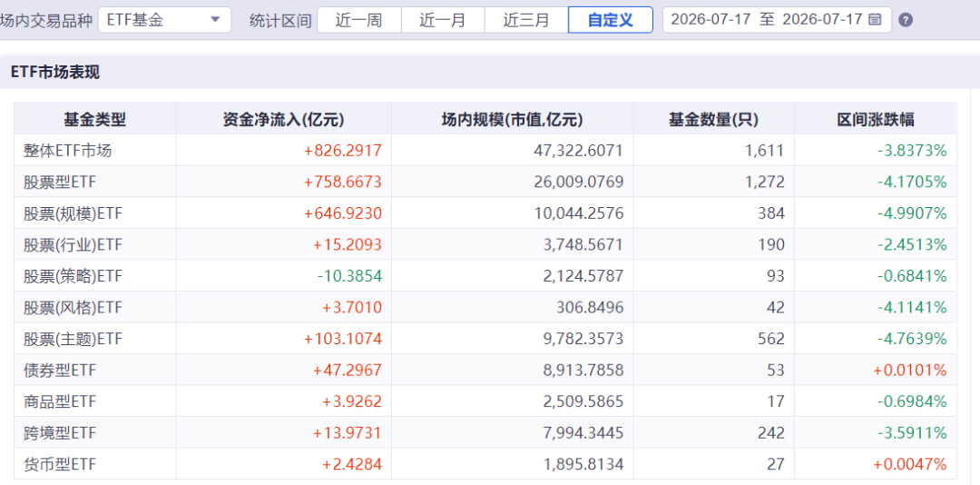Click the net inflow value +2.4284
The height and width of the screenshot is (485, 980).
click(351, 464)
